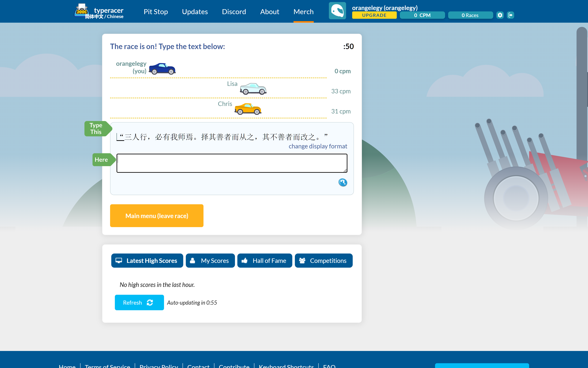
Task: Click 'orangelegy (you)' player label
Action: click(131, 67)
